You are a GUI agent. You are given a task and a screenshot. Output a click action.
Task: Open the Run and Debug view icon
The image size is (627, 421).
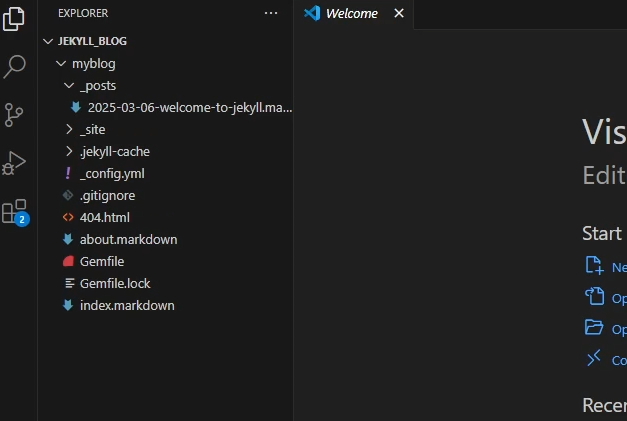coord(14,163)
